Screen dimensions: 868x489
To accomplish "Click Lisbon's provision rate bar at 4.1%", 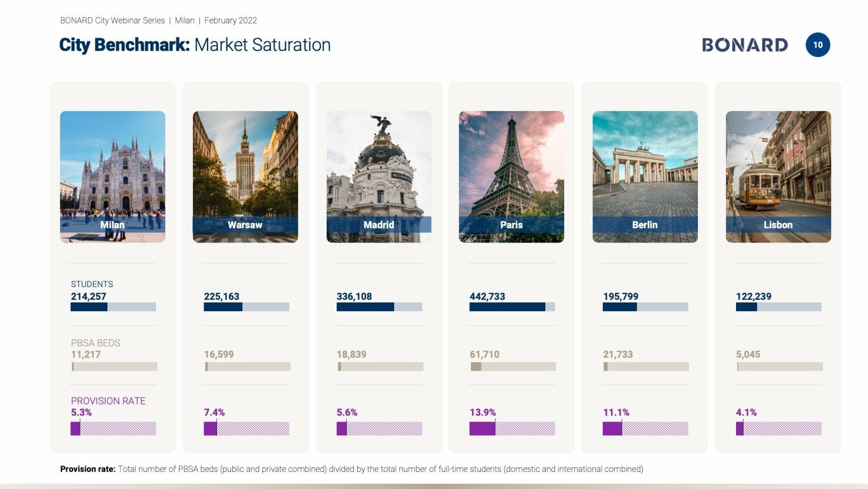I will click(778, 429).
